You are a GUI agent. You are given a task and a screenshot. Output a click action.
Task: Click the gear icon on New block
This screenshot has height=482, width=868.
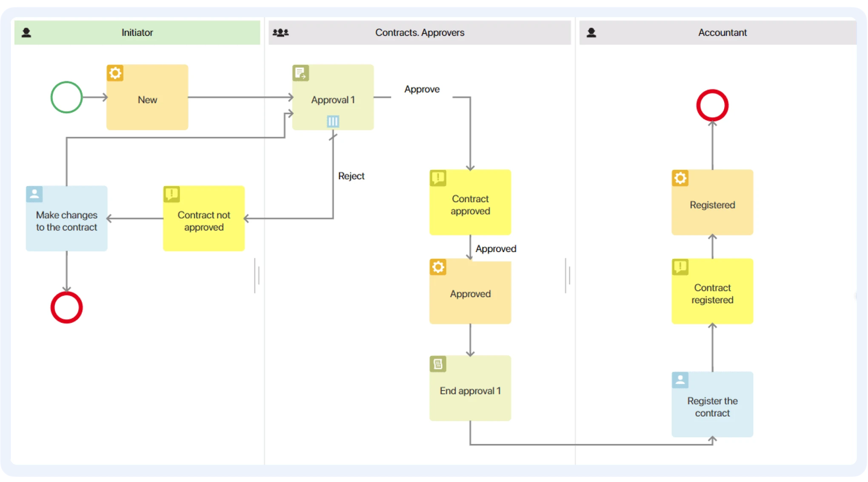click(115, 73)
